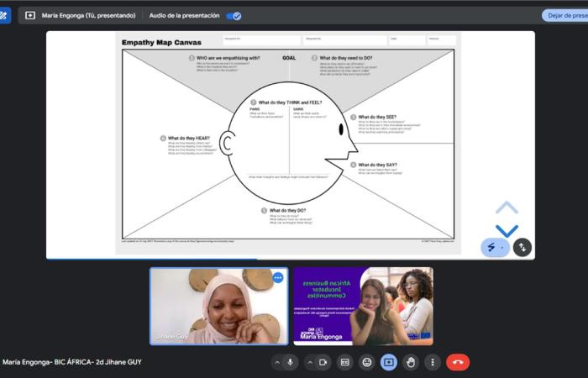Raise your hand

point(411,362)
